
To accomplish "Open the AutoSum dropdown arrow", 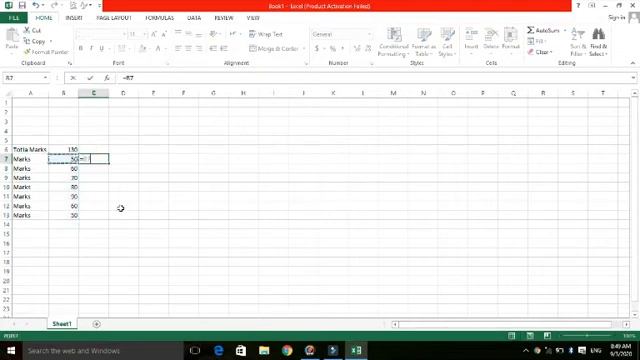I will coord(565,30).
